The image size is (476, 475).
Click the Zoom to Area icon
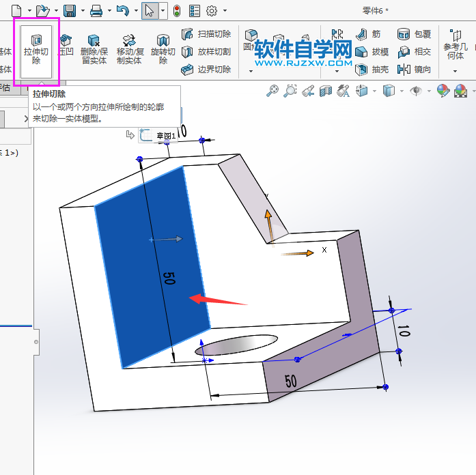pyautogui.click(x=290, y=91)
